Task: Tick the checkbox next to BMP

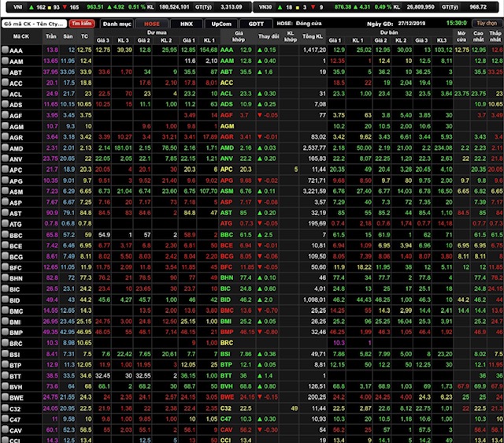Action: click(5, 332)
